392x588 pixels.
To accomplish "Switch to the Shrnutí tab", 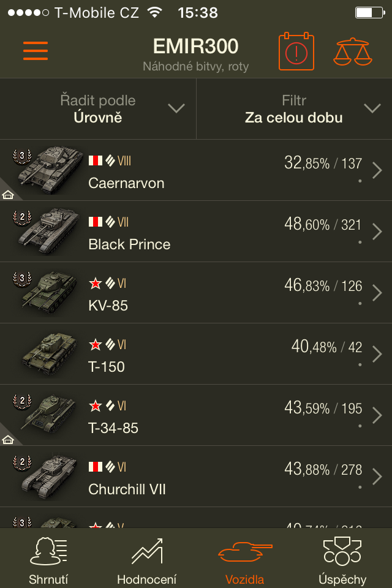I will [48, 559].
